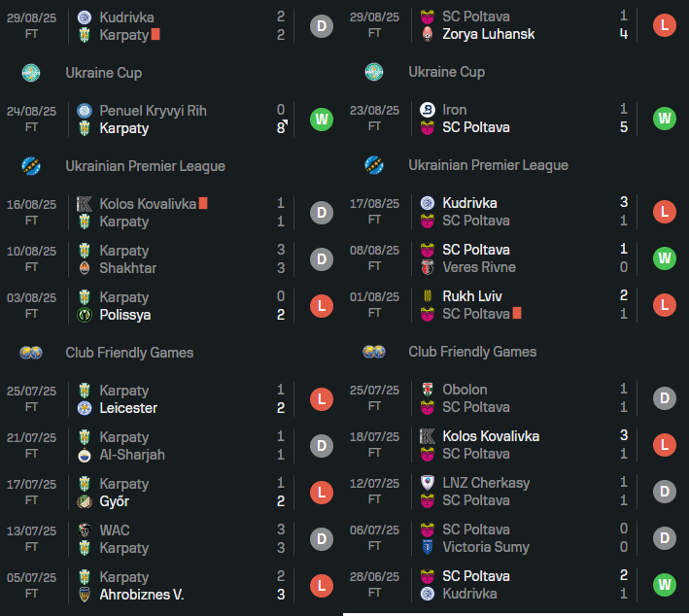Click the Shakhtar team logo

(x=85, y=268)
